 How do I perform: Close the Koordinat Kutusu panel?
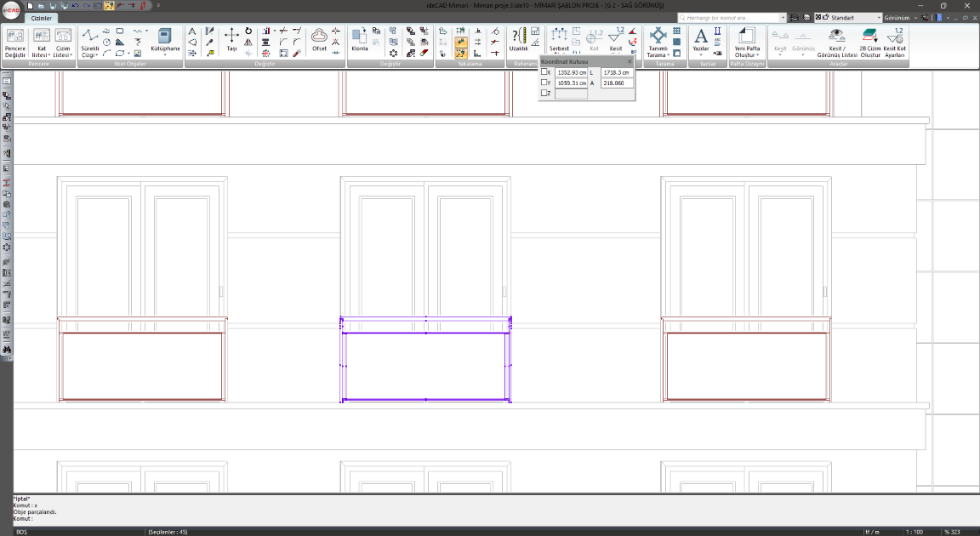coord(630,61)
